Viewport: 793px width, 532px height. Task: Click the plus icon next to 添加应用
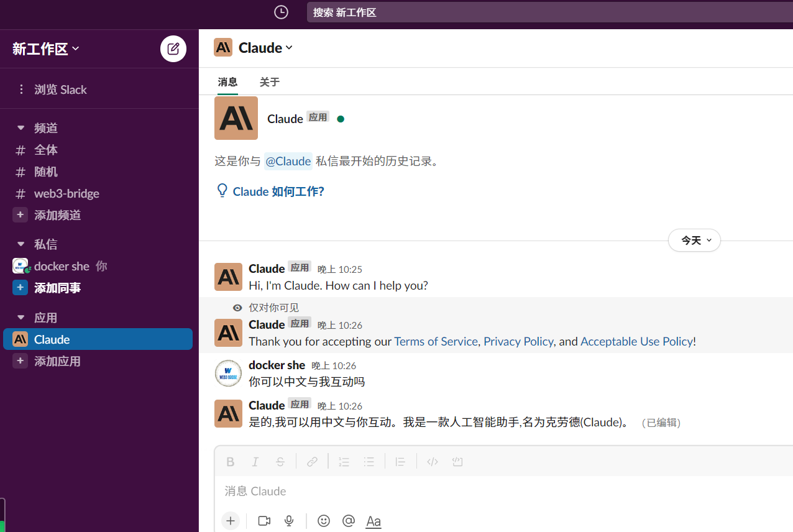pyautogui.click(x=21, y=361)
